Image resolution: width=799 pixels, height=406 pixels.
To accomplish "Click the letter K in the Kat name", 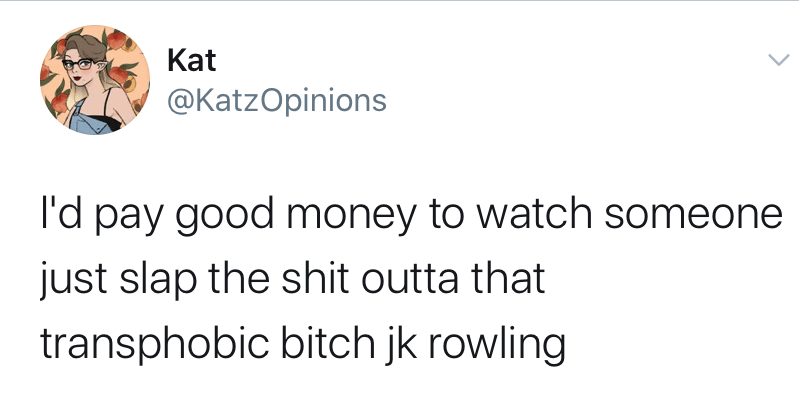I will [176, 60].
